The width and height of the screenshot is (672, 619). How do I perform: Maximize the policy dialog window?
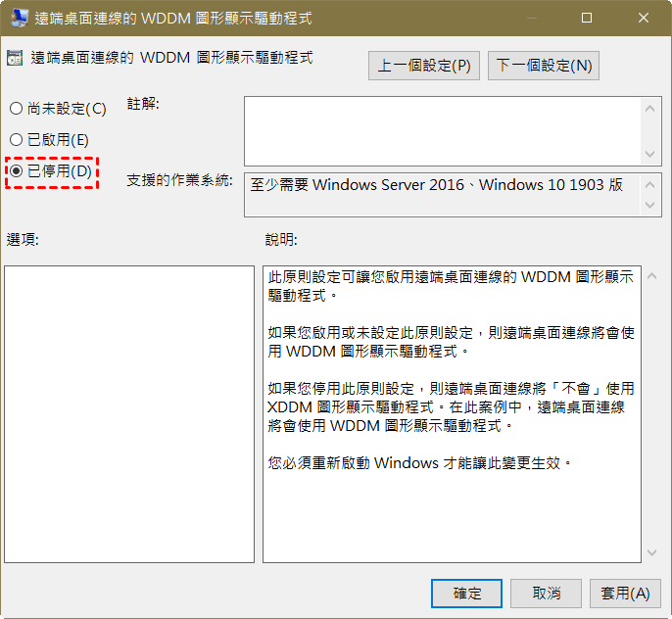coord(586,18)
